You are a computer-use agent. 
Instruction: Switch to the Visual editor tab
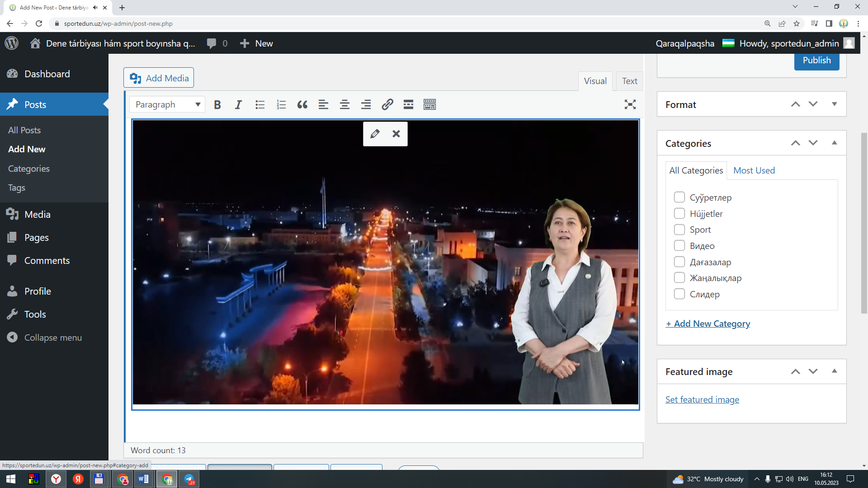pos(595,81)
